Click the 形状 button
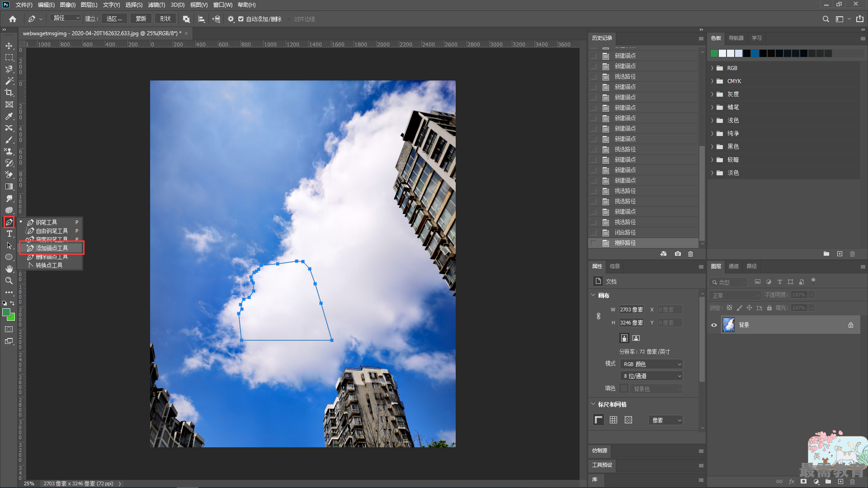 [x=165, y=19]
